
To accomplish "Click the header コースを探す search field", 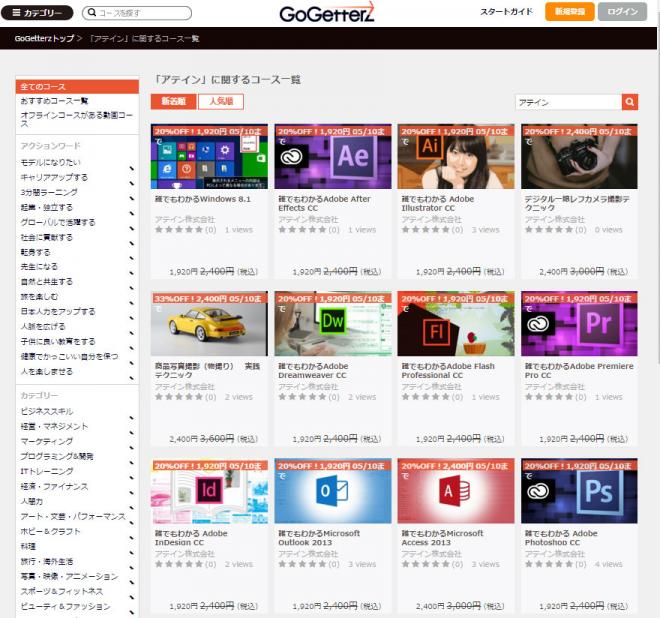I will point(137,13).
